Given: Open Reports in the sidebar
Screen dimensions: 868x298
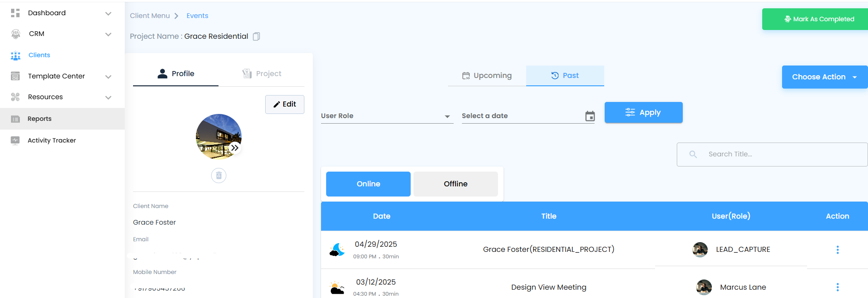Looking at the screenshot, I should pyautogui.click(x=62, y=119).
